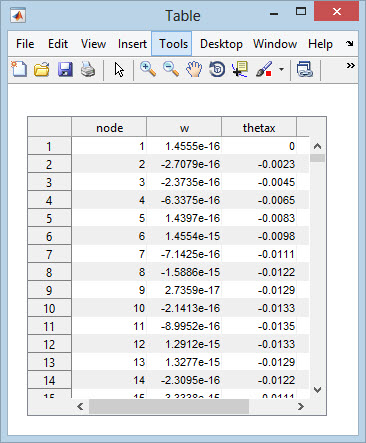
Task: Open the Insert menu
Action: click(132, 44)
